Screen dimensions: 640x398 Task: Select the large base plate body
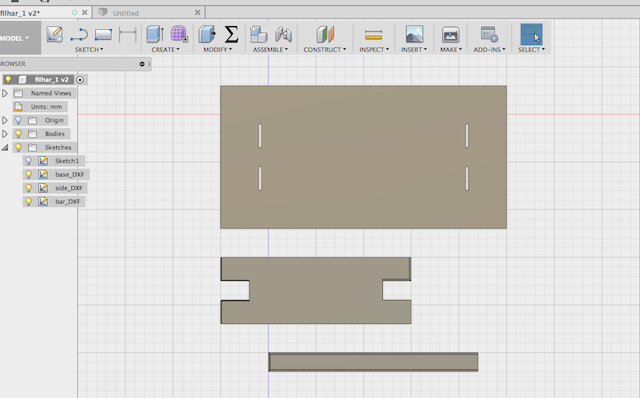click(x=363, y=157)
